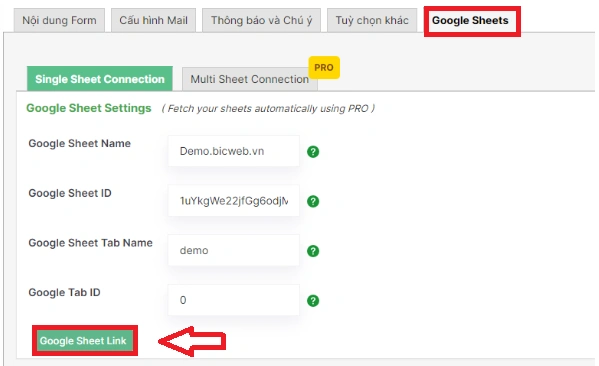Click the Google Sheet ID label

click(x=70, y=193)
